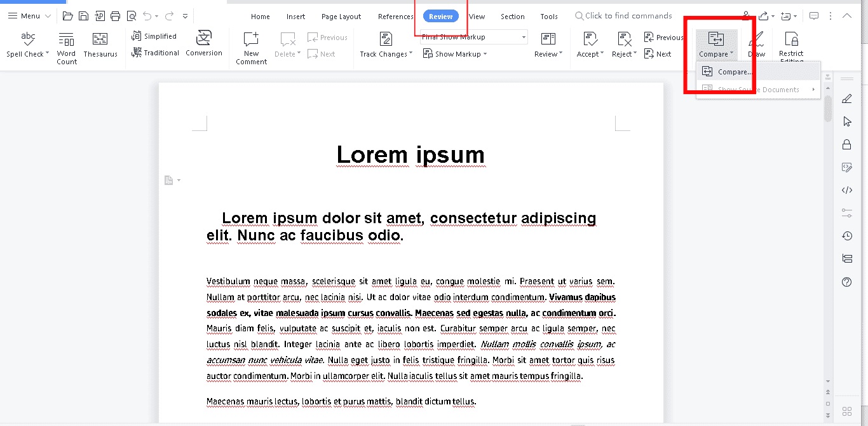Screen dimensions: 868x426
Task: Open Print Preview from the quick toolbar
Action: (x=131, y=16)
